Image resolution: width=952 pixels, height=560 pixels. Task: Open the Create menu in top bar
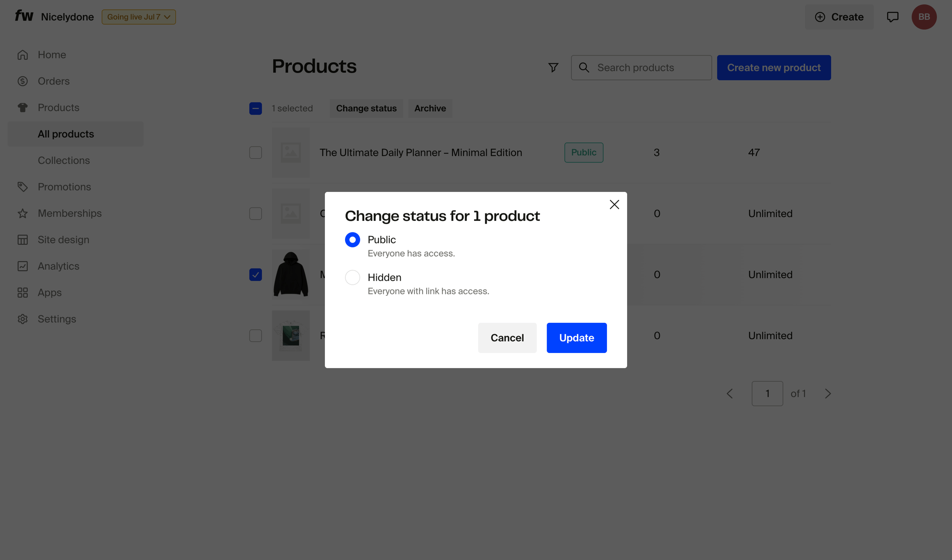point(839,17)
